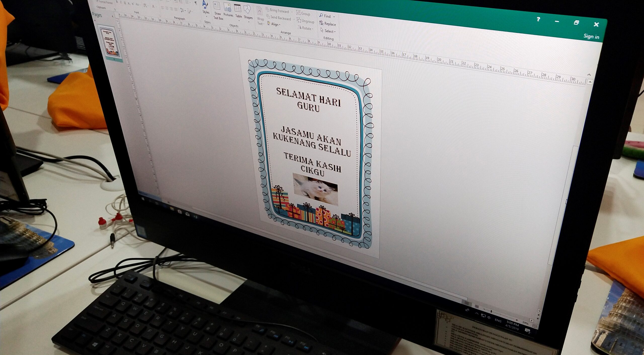
Task: Click the Draw Text Box tool
Action: click(x=218, y=11)
